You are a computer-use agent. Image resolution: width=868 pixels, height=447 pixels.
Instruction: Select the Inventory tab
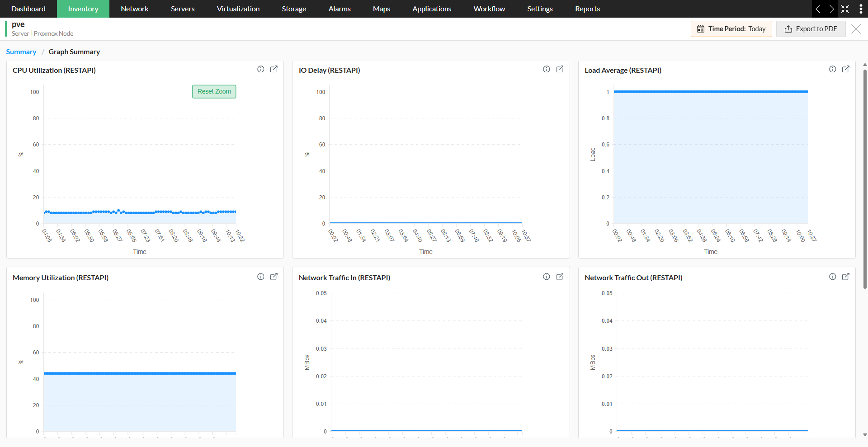click(83, 9)
